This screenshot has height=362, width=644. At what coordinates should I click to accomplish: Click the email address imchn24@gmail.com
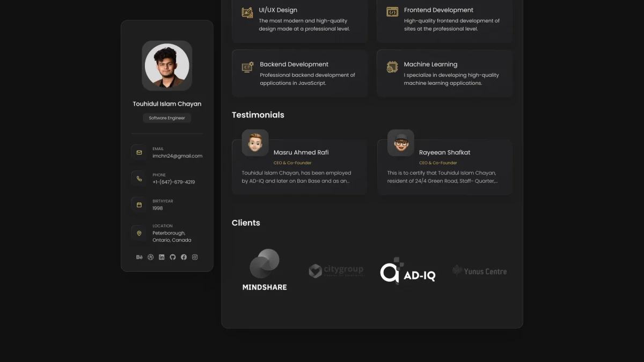click(x=178, y=156)
